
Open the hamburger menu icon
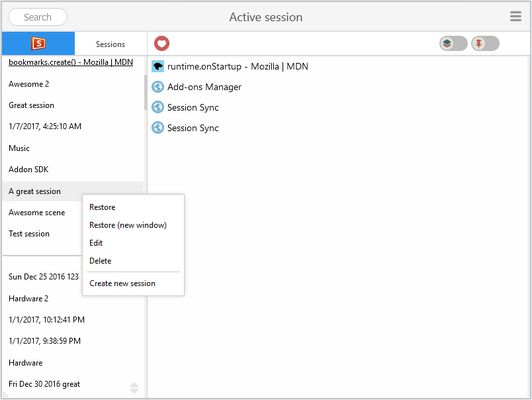tap(515, 16)
